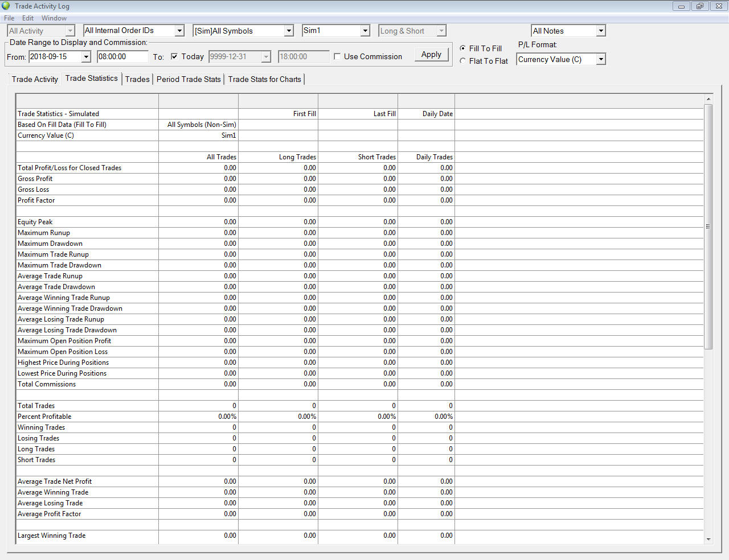Click the 'All Trades' column header
The width and height of the screenshot is (729, 560).
(222, 157)
